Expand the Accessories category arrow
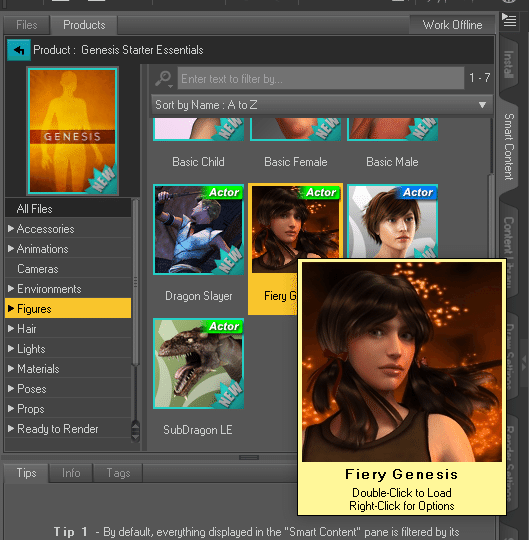529x540 pixels. click(x=11, y=229)
